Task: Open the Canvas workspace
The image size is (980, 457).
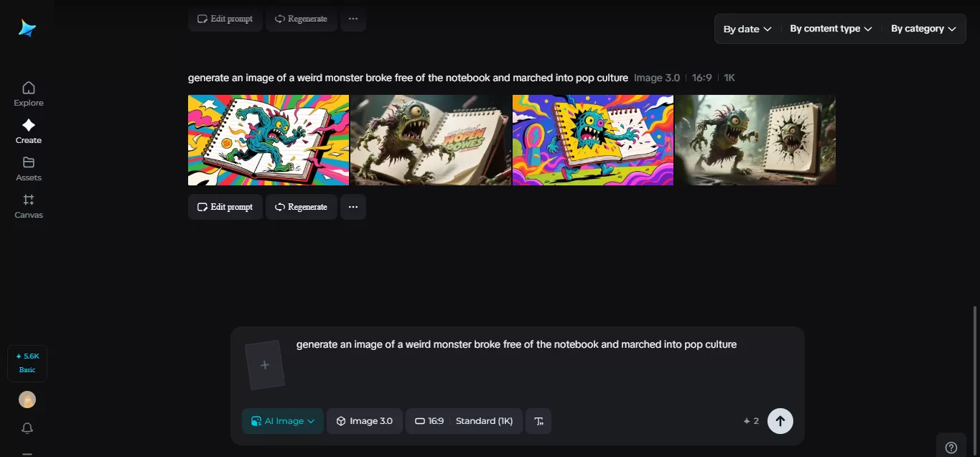Action: tap(29, 206)
